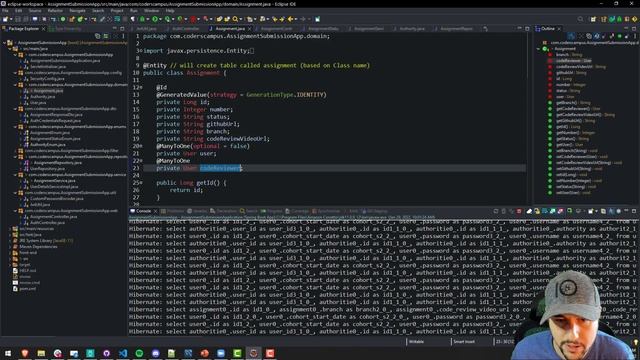640x360 pixels.
Task: Open Windows Start menu
Action: [8, 353]
